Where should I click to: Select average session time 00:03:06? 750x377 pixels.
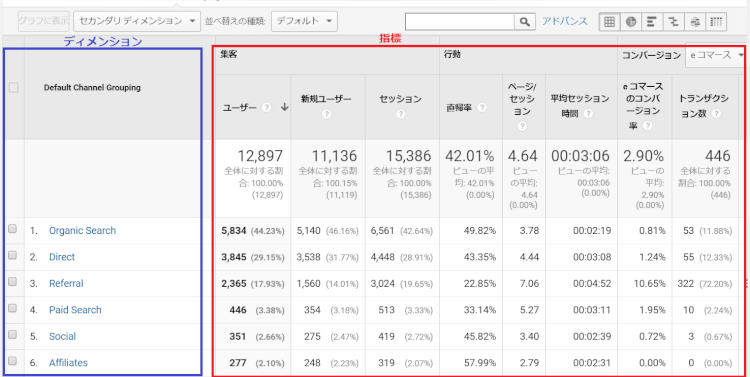click(x=581, y=155)
